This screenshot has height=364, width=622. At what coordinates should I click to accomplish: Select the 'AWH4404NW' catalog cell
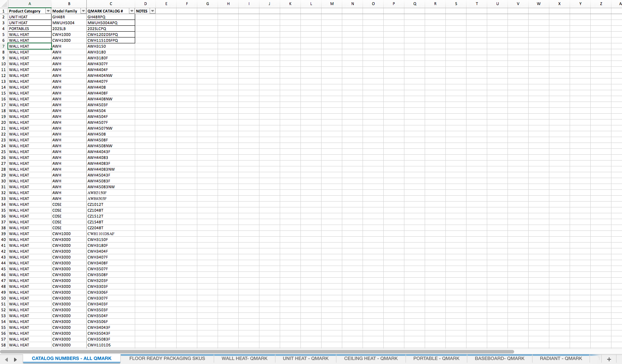tap(111, 75)
